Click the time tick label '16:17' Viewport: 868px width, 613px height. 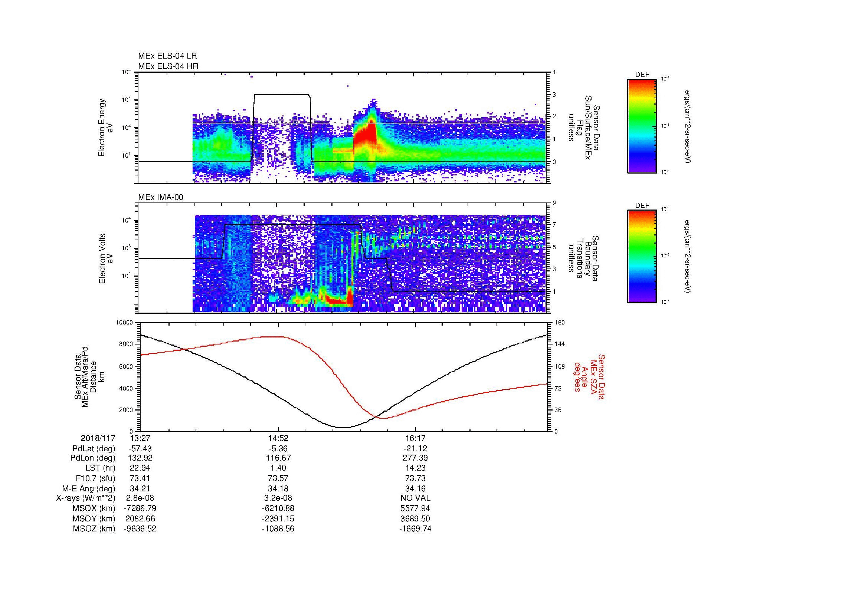click(x=416, y=438)
